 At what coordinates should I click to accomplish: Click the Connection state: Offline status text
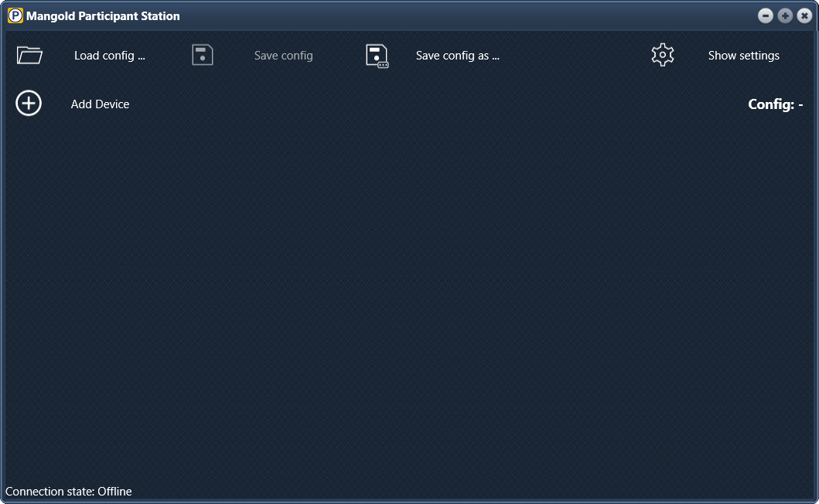tap(68, 492)
